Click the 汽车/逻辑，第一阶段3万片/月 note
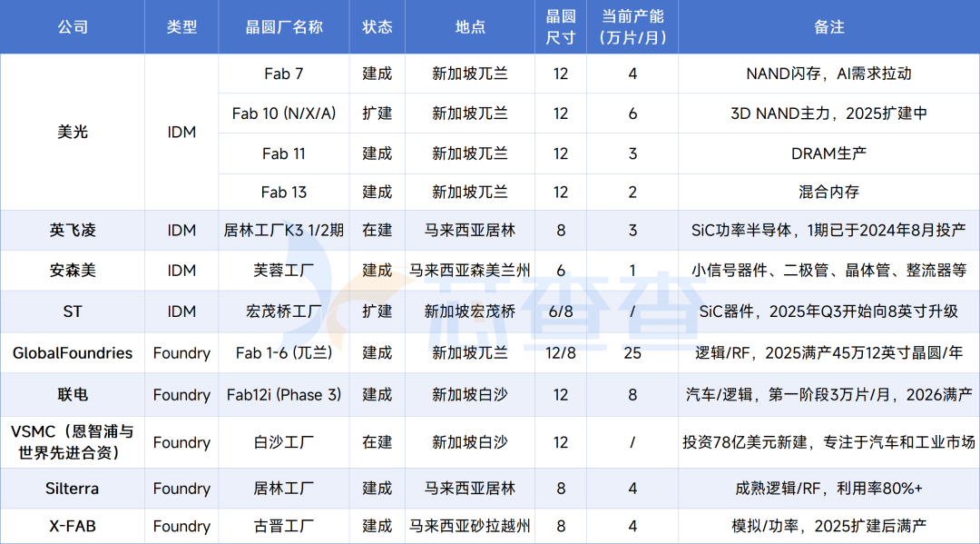 (828, 394)
